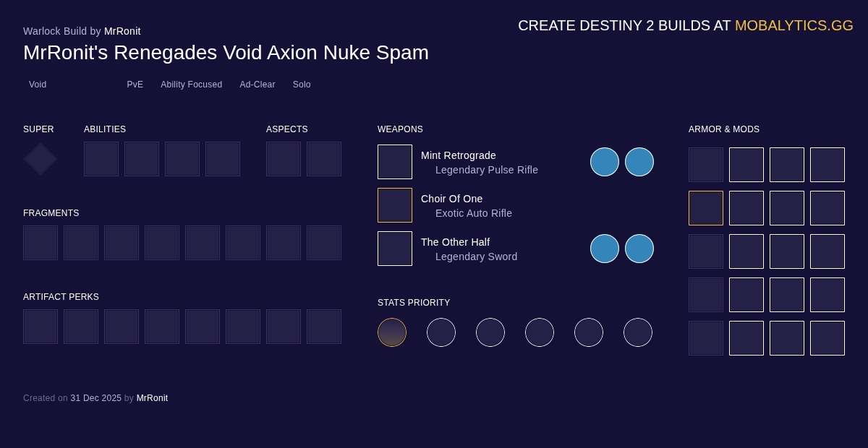Screen dimensions: 868x448
Task: Select the Super diamond slot
Action: coord(40,159)
